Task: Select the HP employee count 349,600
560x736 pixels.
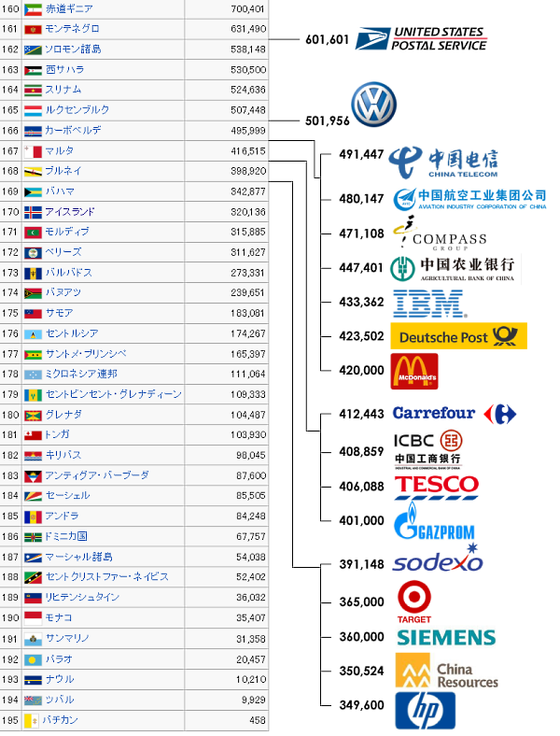Action: (x=361, y=705)
